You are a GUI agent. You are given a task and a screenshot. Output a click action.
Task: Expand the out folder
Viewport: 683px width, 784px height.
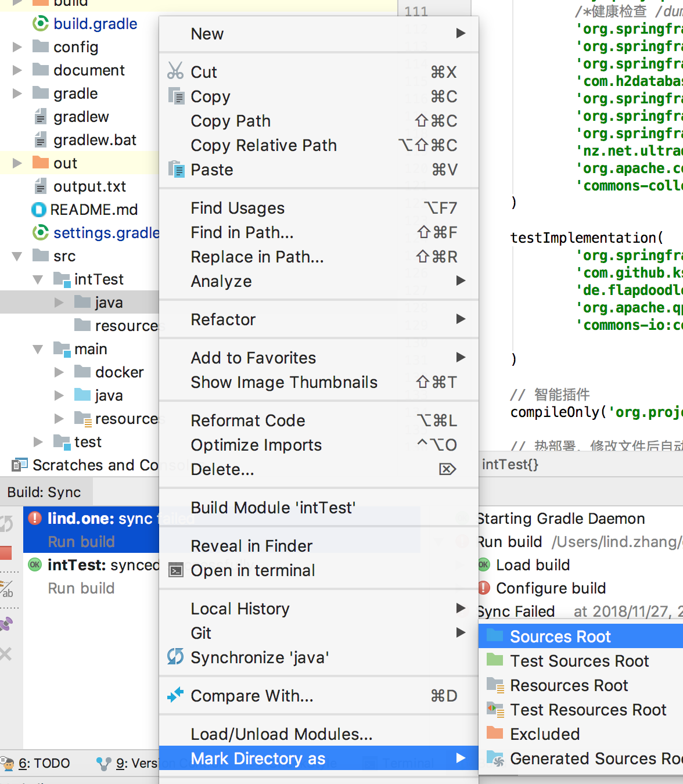pos(17,163)
